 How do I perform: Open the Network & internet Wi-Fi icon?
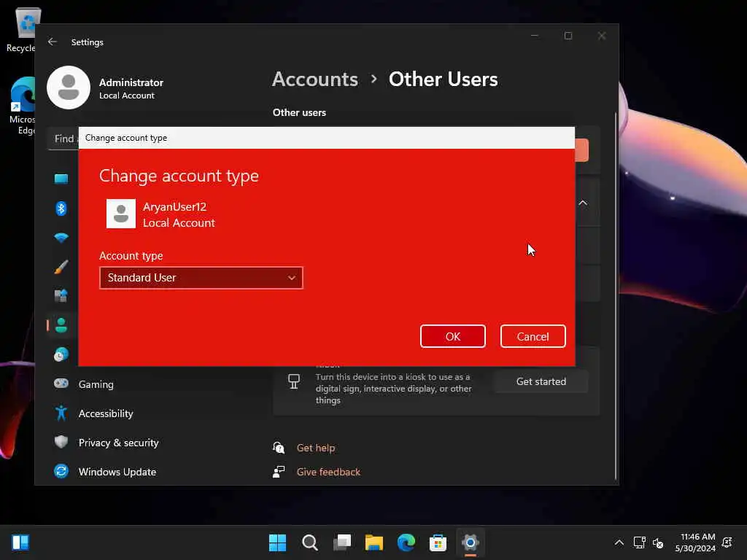(x=61, y=238)
